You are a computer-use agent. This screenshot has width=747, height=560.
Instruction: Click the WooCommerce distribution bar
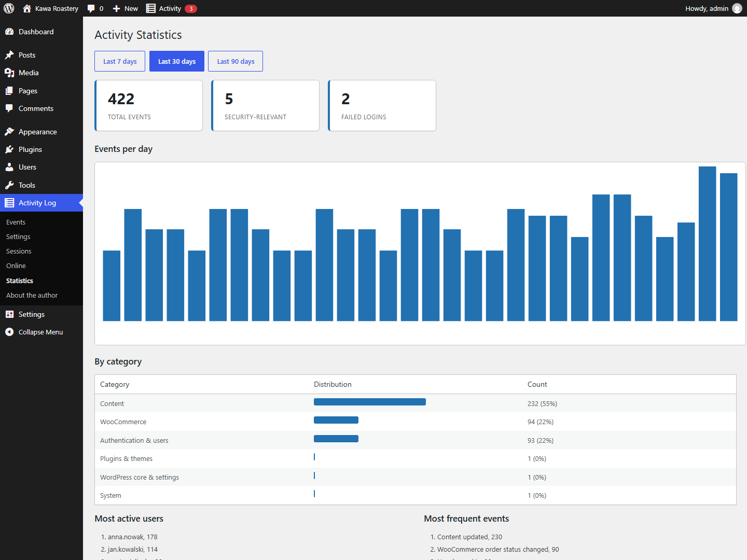pyautogui.click(x=336, y=420)
